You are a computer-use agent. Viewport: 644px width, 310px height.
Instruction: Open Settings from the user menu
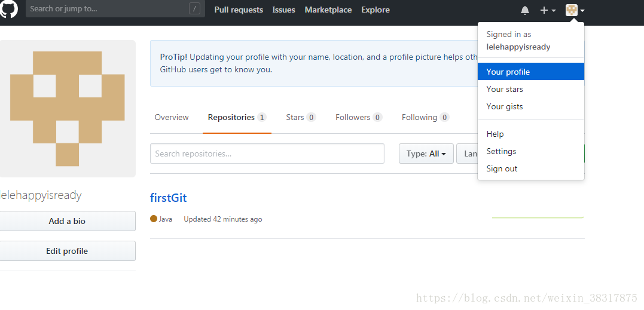(x=530, y=151)
